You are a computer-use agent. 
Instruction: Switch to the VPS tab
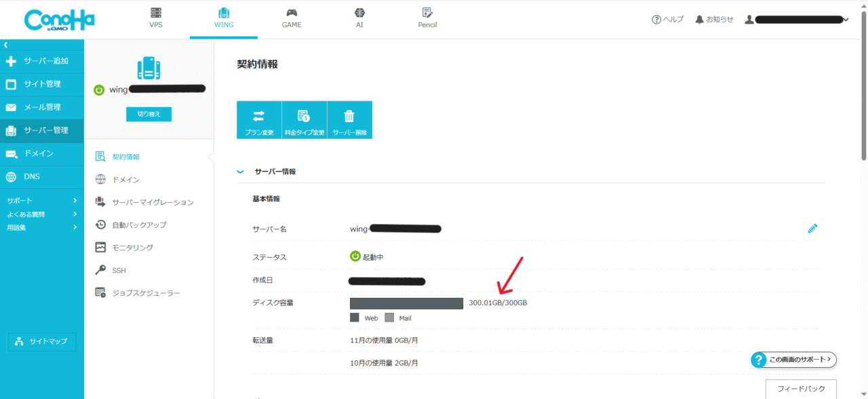click(156, 18)
